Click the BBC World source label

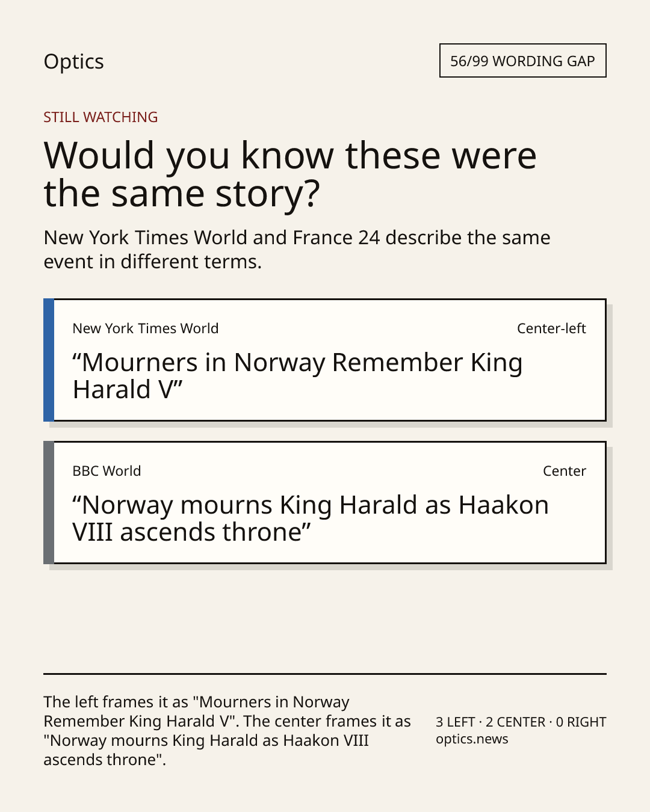click(x=107, y=471)
